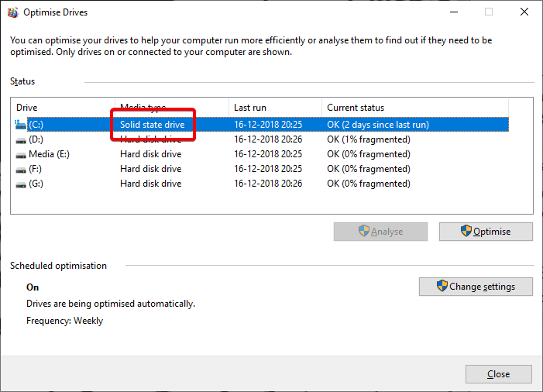Image resolution: width=543 pixels, height=392 pixels.
Task: Click the C: drive icon
Action: coord(20,125)
